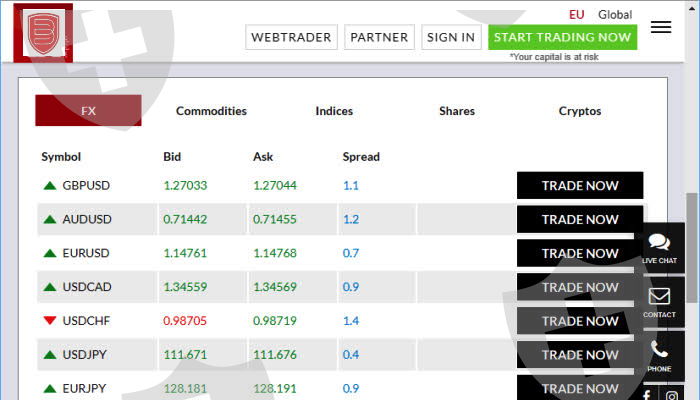
Task: Click the Contact envelope icon
Action: click(x=659, y=297)
